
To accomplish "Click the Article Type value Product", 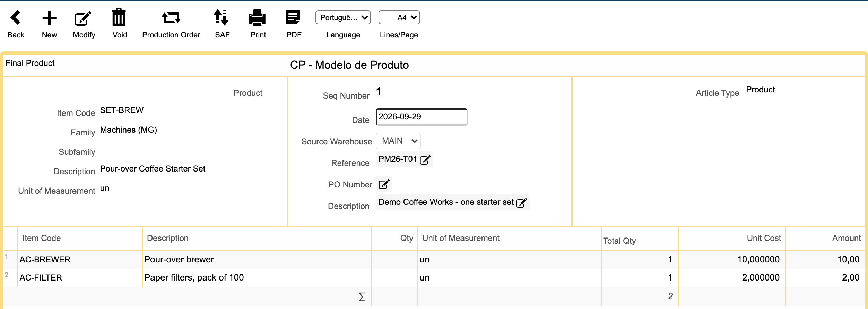I will pyautogui.click(x=760, y=90).
